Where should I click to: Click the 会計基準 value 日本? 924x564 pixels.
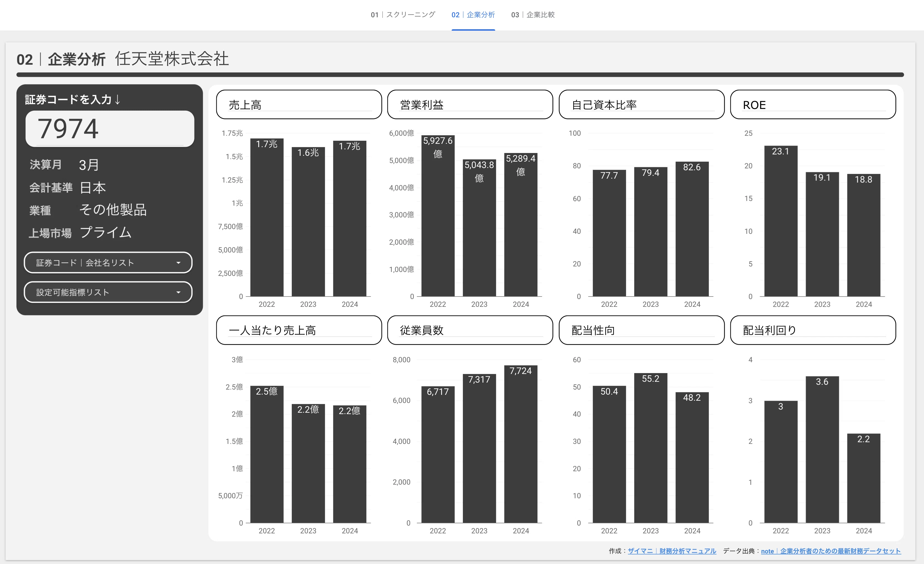tap(93, 188)
